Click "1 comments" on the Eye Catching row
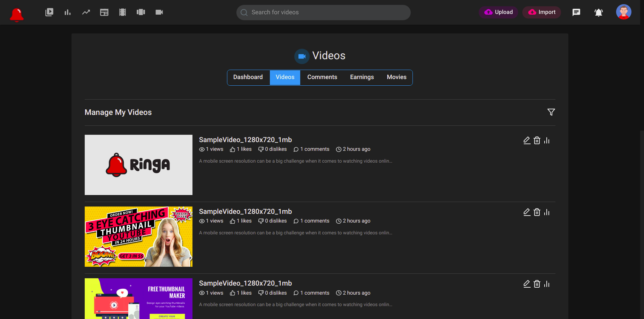644x319 pixels. [311, 221]
